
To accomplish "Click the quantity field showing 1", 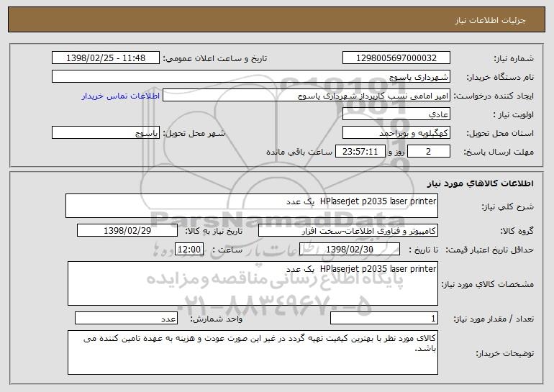I will coord(384,318).
